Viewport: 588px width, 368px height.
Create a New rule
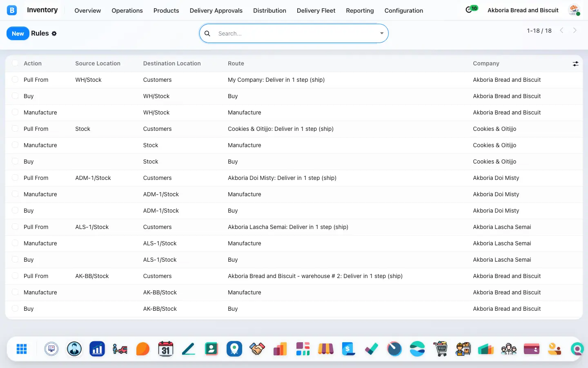[18, 34]
